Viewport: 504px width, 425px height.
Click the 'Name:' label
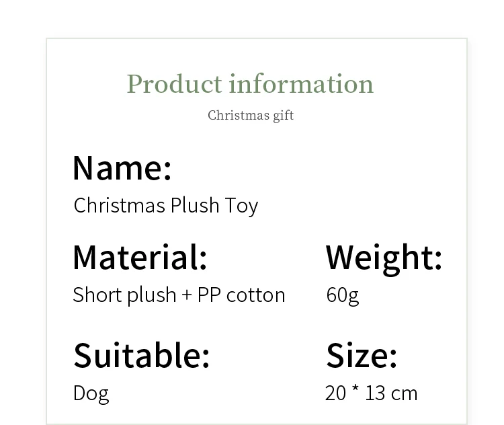pos(122,167)
